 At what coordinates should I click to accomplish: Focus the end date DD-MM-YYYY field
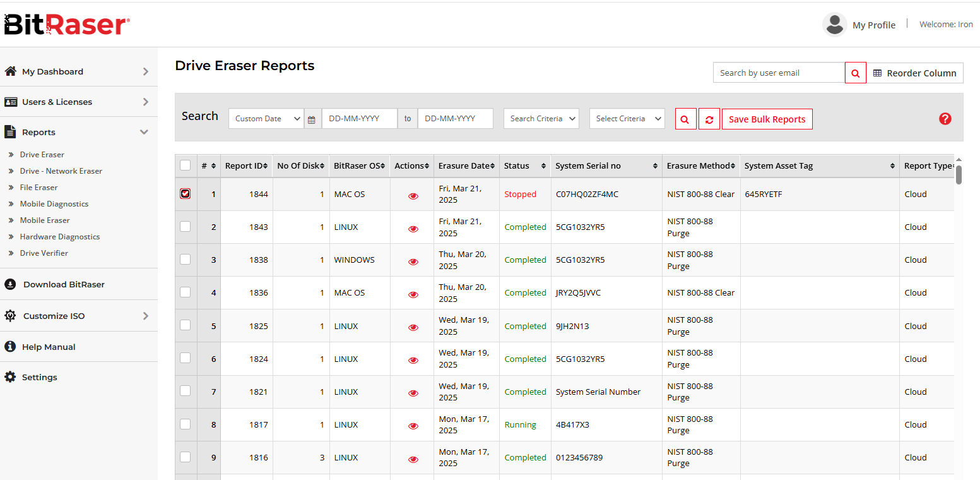click(456, 119)
